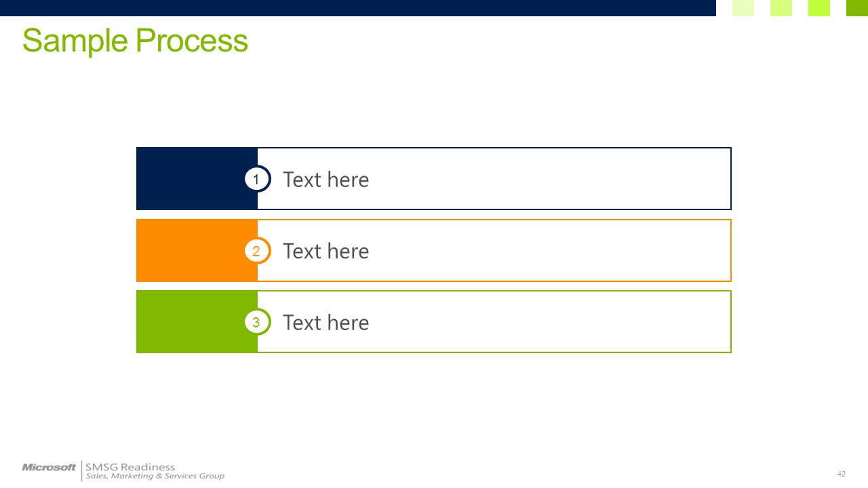Click the vertical divider beside Microsoft logo
Screen dimensions: 868x488
(x=81, y=471)
